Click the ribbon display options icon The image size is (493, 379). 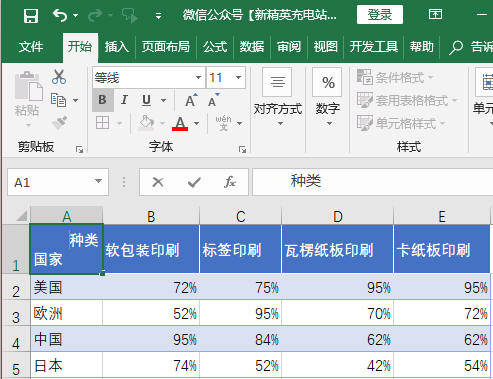coord(435,14)
